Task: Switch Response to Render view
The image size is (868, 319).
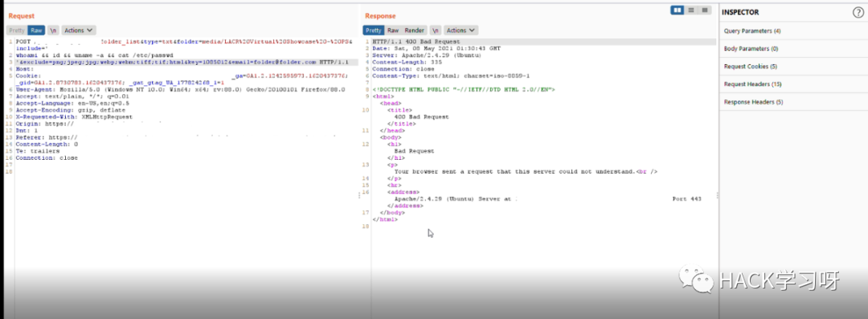Action: pos(415,31)
